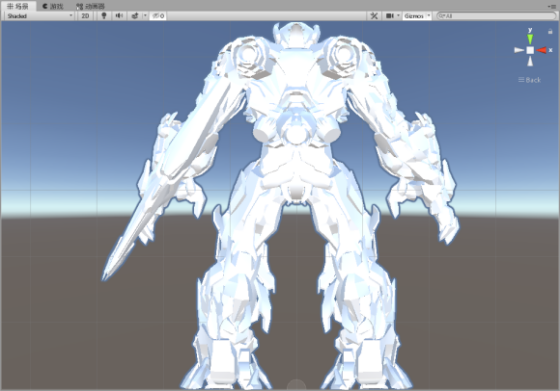Image resolution: width=560 pixels, height=391 pixels.
Task: Open the component tools wrench icon
Action: (374, 16)
